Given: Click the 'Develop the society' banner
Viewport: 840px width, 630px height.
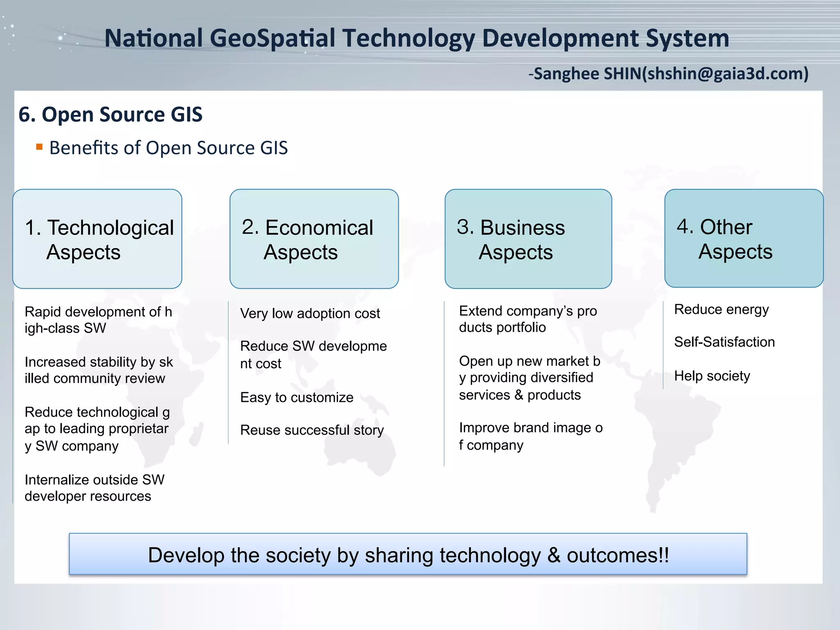Looking at the screenshot, I should (408, 554).
